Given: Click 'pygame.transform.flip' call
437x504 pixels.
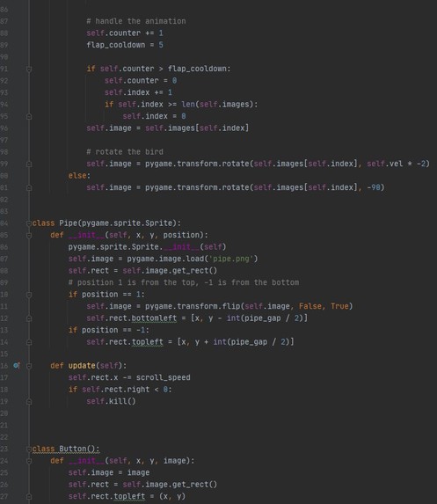Looking at the screenshot, I should (x=193, y=307).
